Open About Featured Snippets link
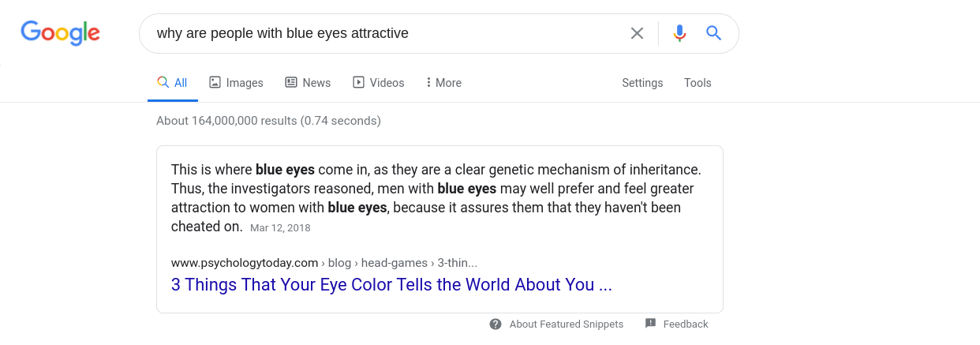The width and height of the screenshot is (980, 345). [x=567, y=324]
